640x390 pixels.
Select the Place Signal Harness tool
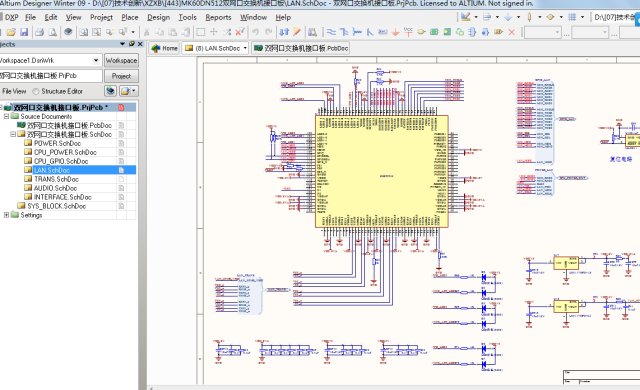[x=357, y=32]
